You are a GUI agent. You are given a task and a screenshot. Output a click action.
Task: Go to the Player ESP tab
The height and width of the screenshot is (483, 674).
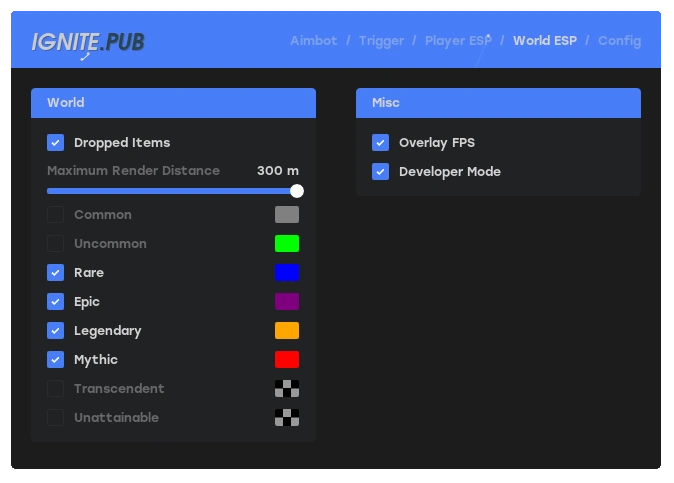pyautogui.click(x=458, y=41)
